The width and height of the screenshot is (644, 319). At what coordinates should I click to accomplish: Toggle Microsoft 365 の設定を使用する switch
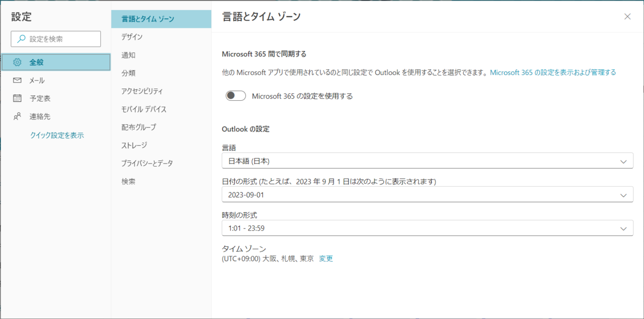[x=236, y=96]
